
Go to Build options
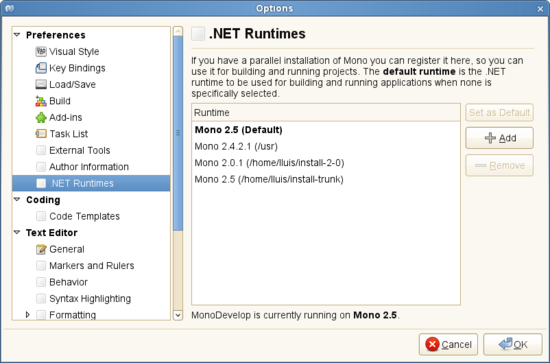(x=60, y=101)
